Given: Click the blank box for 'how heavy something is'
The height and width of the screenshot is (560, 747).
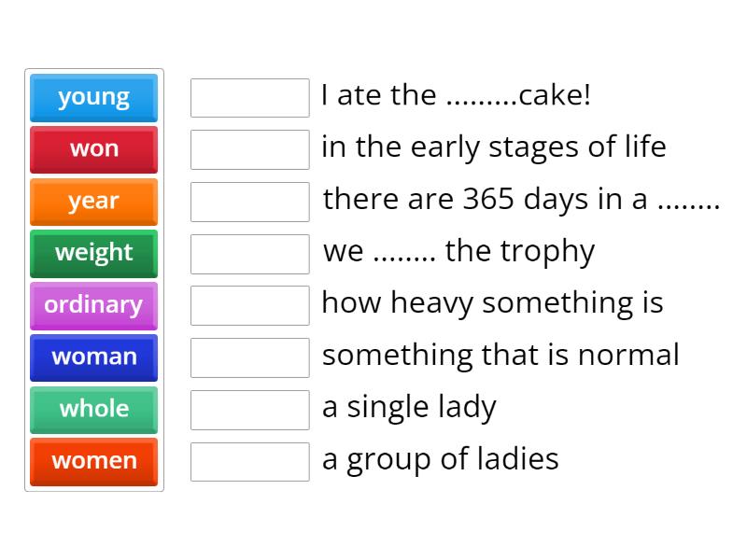Looking at the screenshot, I should pyautogui.click(x=249, y=305).
